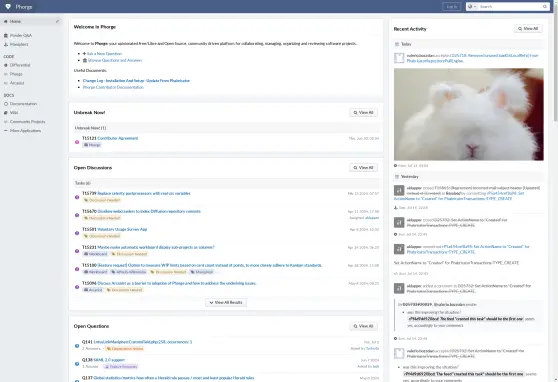Click the Documentation circle icon in the sidebar

tap(6, 104)
